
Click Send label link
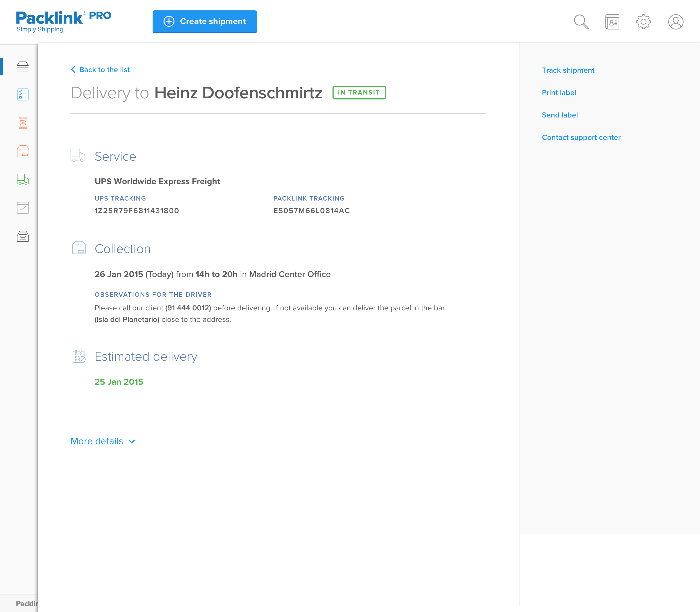(x=559, y=115)
